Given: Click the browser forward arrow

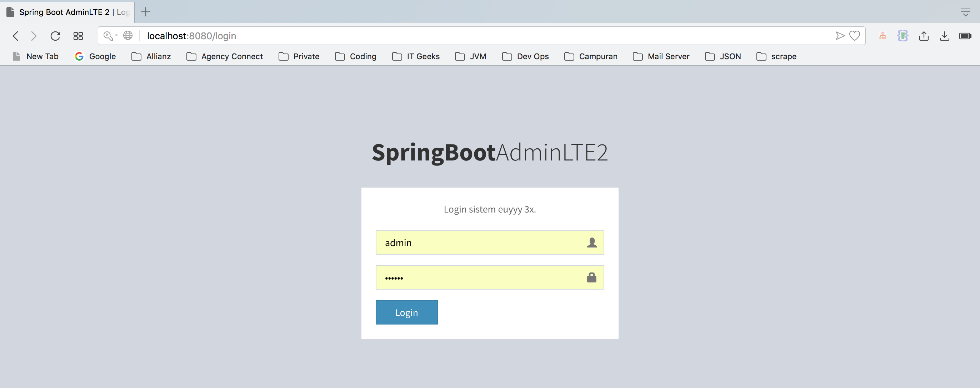Looking at the screenshot, I should [34, 36].
